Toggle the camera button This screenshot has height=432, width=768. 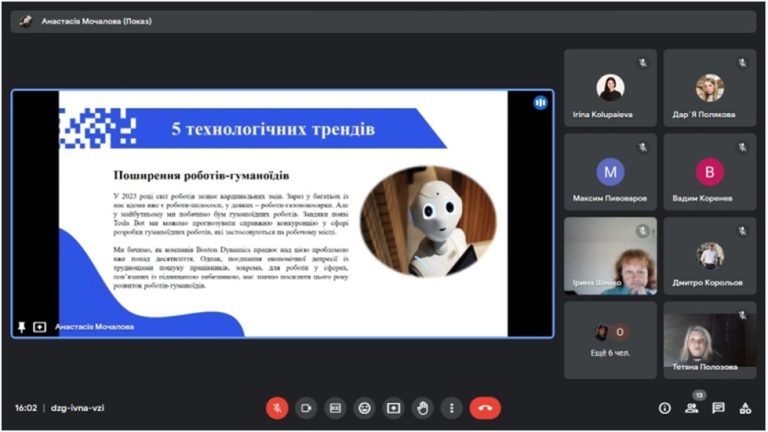(306, 408)
